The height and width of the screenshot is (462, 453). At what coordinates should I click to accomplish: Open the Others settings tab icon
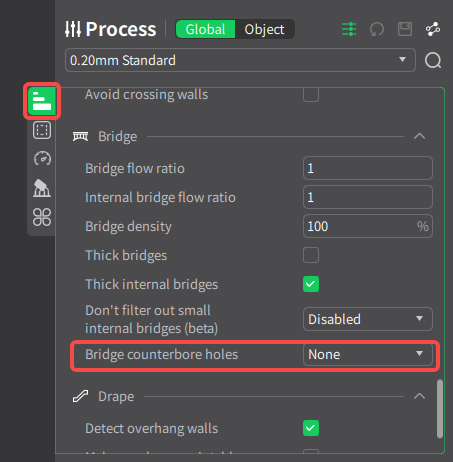click(42, 217)
